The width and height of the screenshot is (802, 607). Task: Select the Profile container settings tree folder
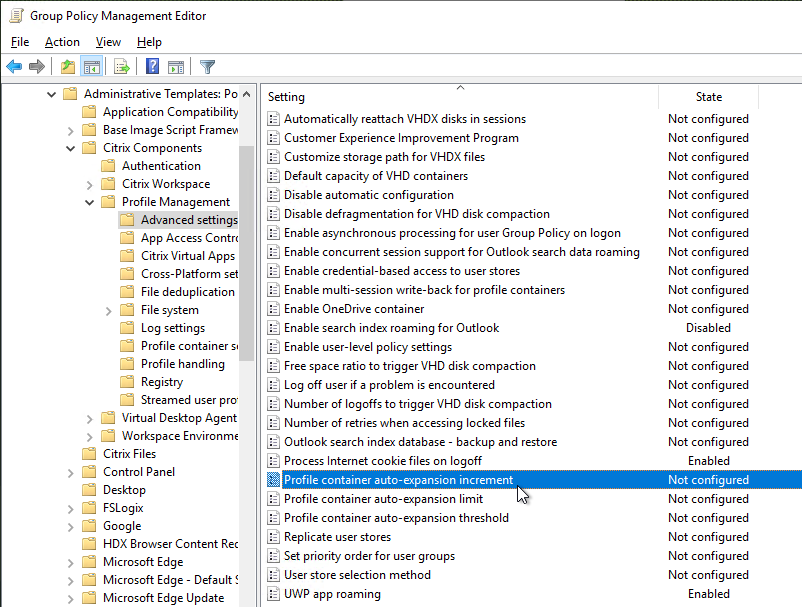[189, 346]
